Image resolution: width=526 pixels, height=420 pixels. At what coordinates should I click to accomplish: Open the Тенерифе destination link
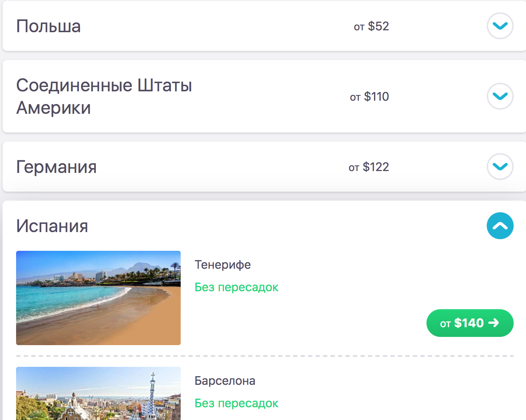pos(223,265)
